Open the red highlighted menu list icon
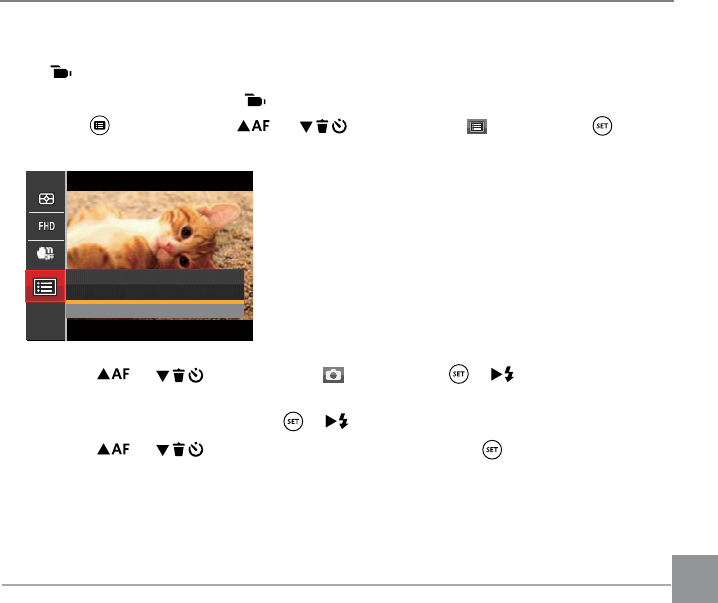 pos(45,287)
